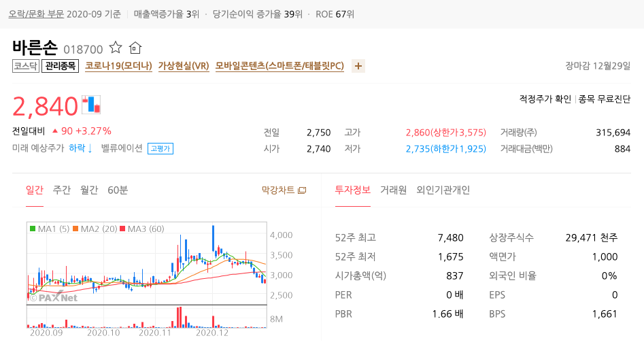Click the trading volume value 315,694

pos(613,133)
